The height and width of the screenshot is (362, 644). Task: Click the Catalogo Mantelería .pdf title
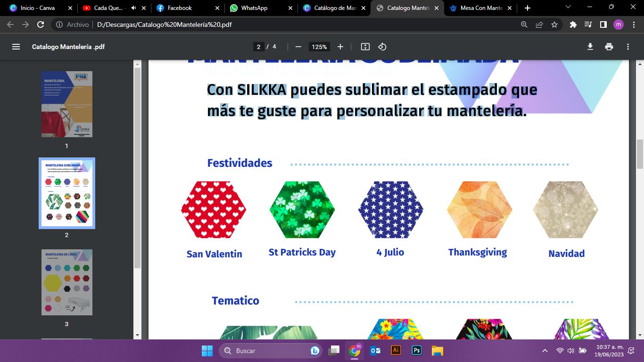(x=68, y=47)
